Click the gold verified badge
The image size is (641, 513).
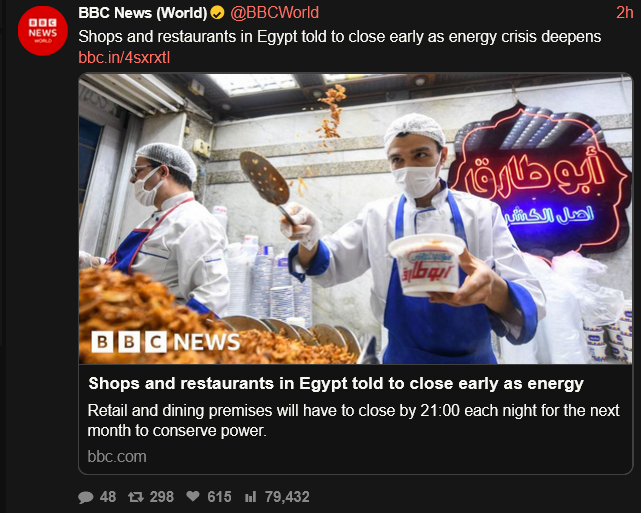point(217,13)
